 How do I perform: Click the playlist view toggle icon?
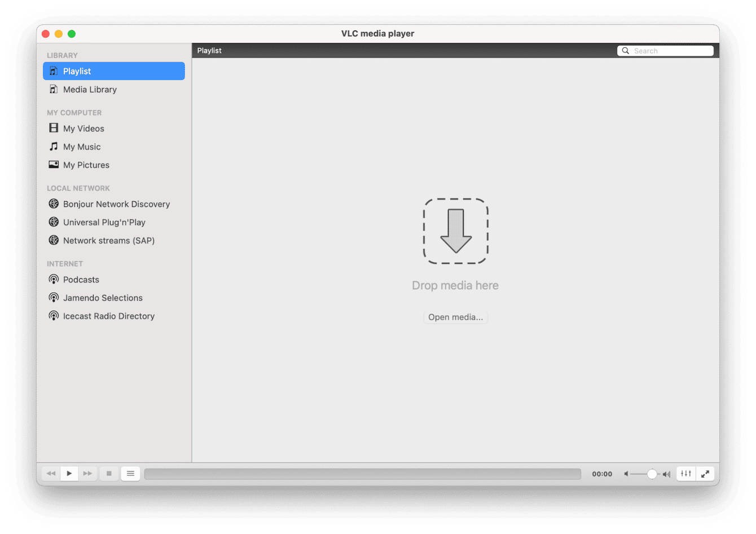(x=130, y=474)
